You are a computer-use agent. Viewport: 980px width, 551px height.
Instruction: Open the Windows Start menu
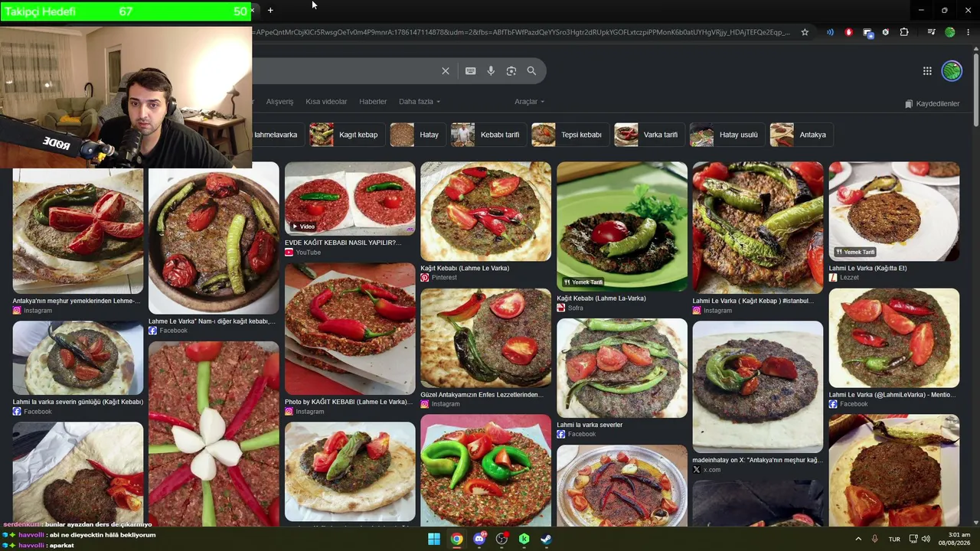tap(434, 539)
